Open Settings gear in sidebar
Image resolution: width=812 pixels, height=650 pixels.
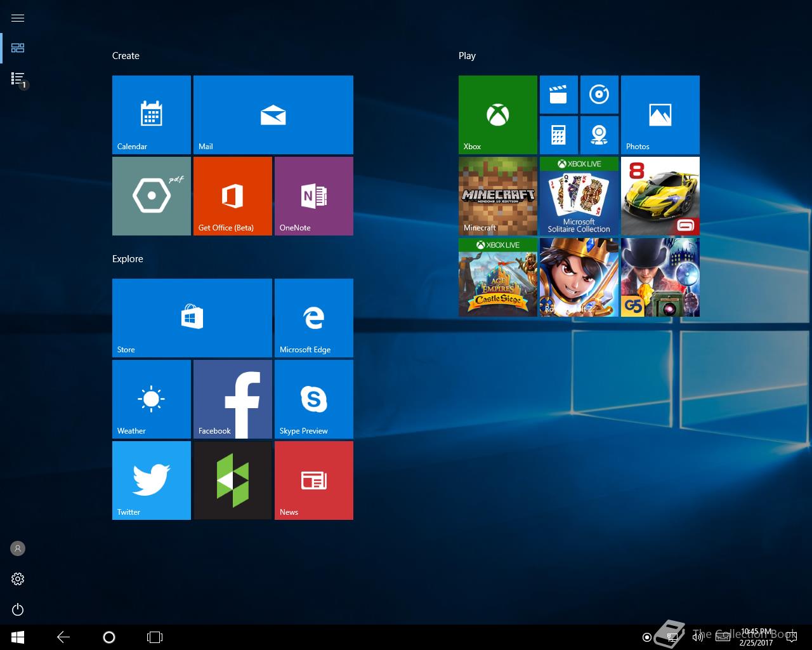tap(18, 579)
